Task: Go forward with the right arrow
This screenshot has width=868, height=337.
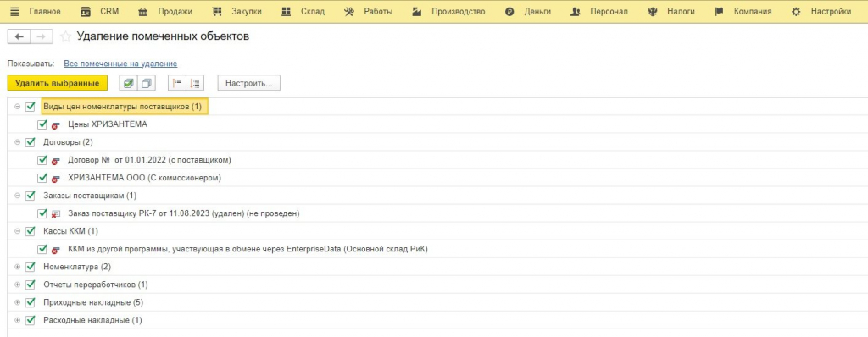Action: point(41,36)
